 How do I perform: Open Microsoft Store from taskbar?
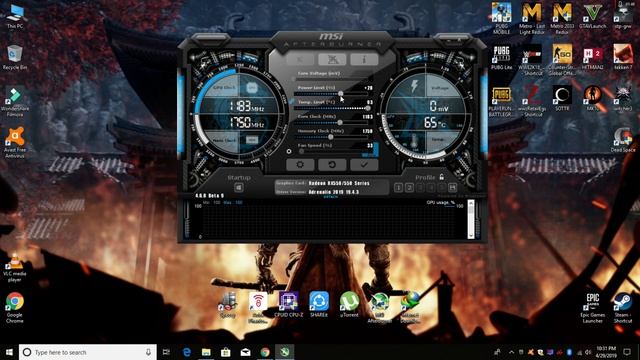pos(226,352)
